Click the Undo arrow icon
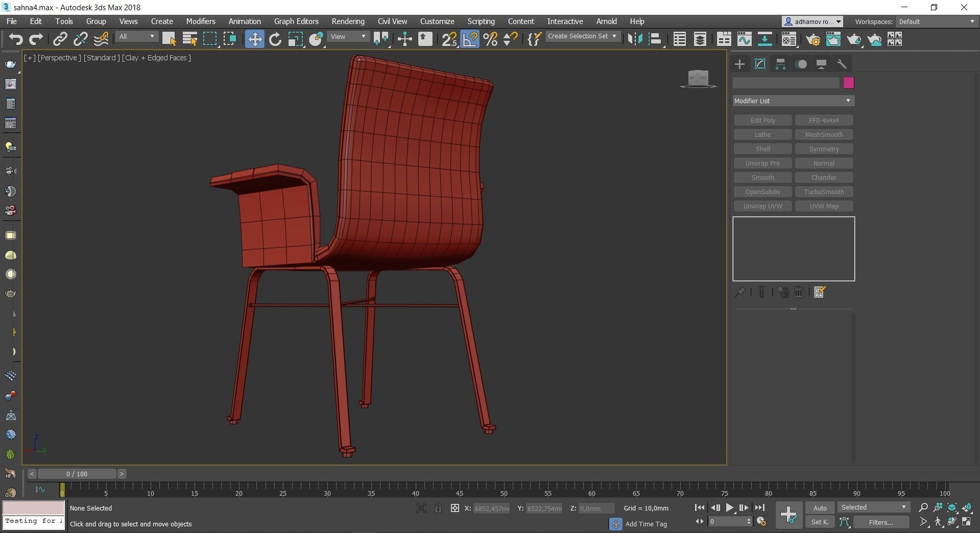980x533 pixels. coord(16,39)
